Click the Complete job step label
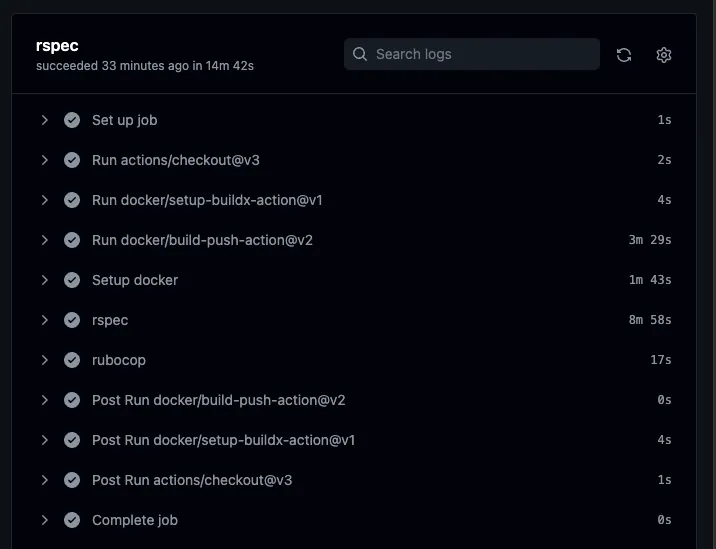This screenshot has height=549, width=716. coord(135,520)
